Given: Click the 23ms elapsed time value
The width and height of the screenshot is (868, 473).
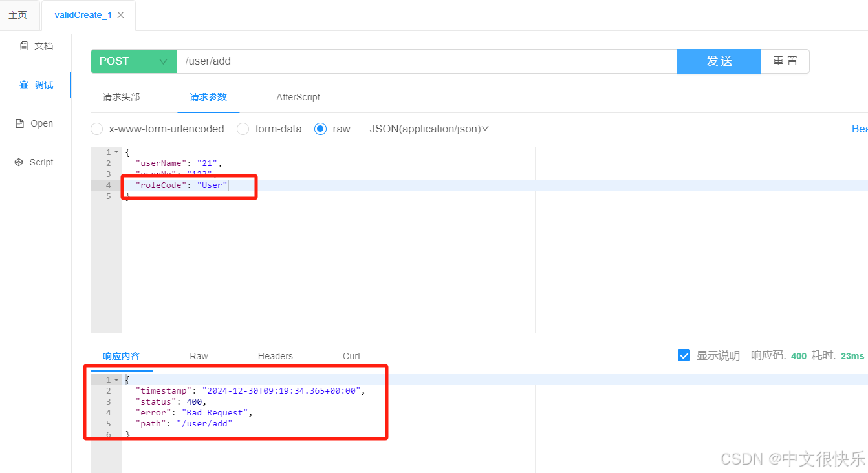Looking at the screenshot, I should (852, 356).
